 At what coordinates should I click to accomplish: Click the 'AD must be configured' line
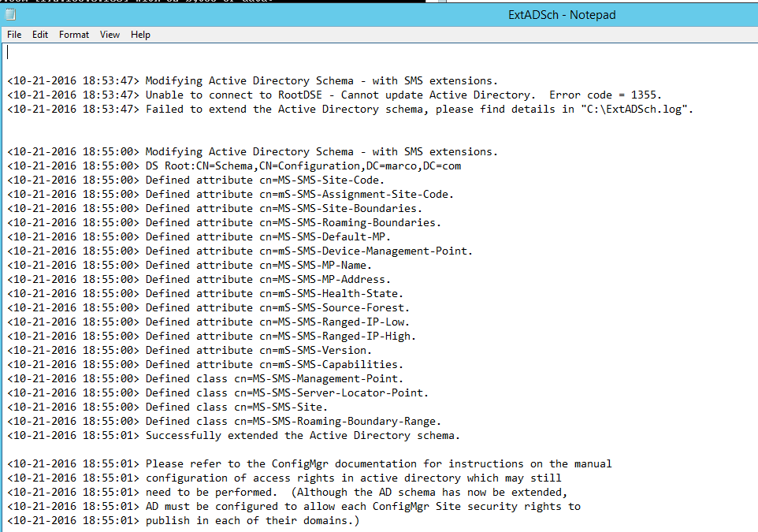(x=294, y=506)
